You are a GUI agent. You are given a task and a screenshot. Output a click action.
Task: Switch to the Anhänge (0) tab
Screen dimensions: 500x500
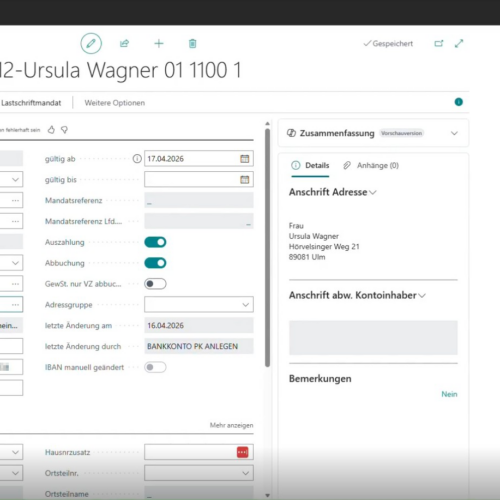point(371,165)
